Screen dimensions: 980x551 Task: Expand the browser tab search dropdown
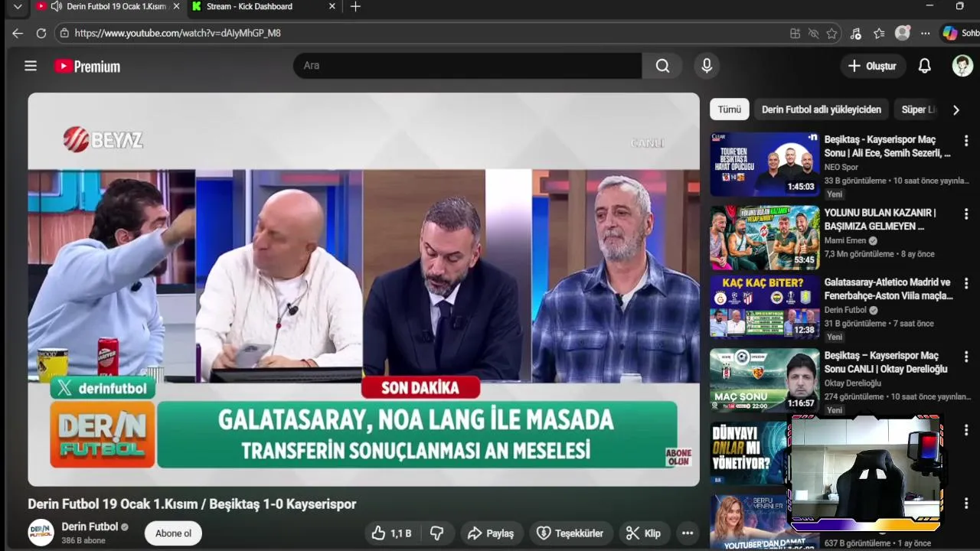coord(18,6)
